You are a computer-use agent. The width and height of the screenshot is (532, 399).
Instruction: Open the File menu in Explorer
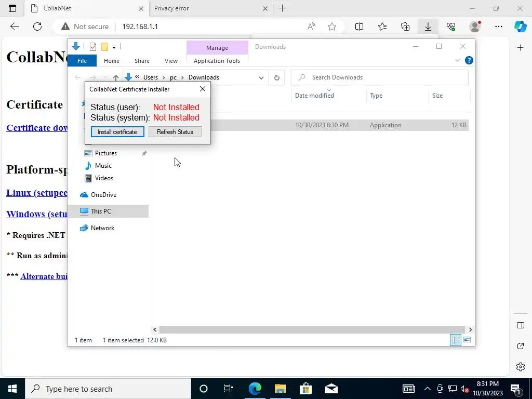click(82, 61)
